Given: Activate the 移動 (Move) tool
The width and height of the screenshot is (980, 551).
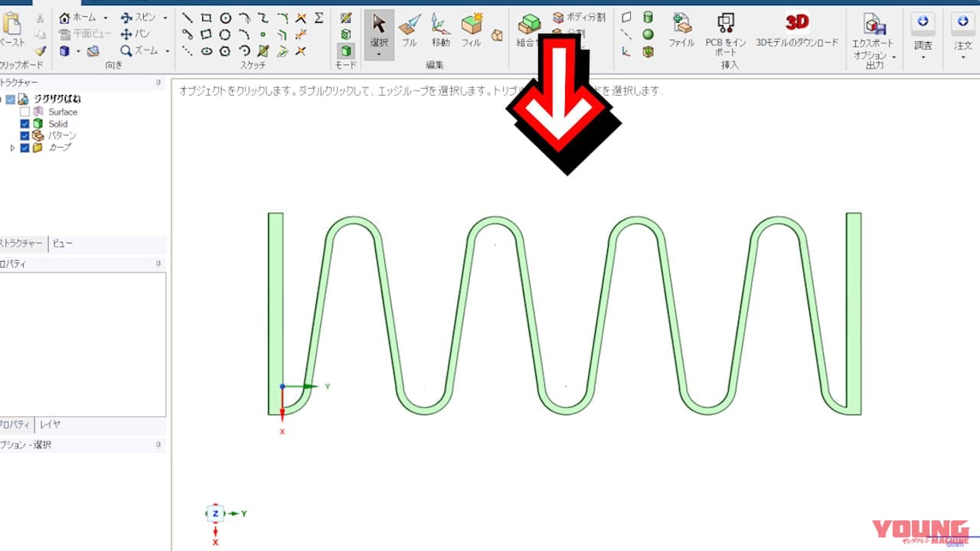Looking at the screenshot, I should pos(440,31).
